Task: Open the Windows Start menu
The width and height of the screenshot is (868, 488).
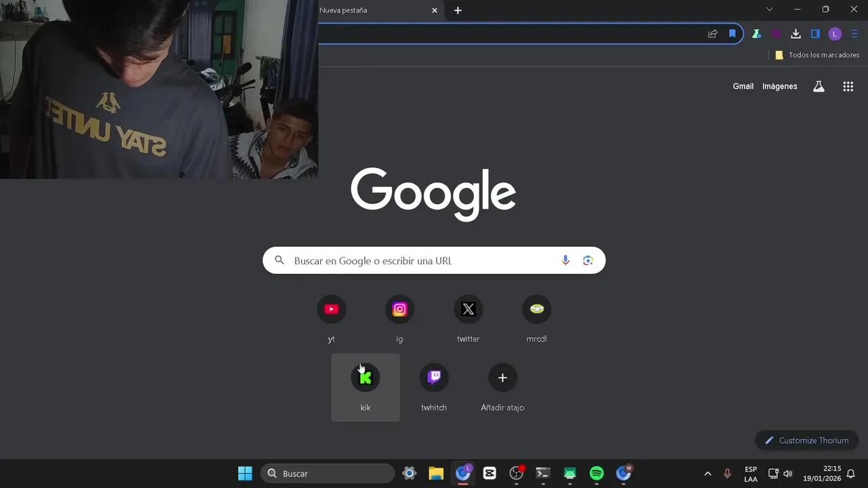Action: click(x=245, y=474)
